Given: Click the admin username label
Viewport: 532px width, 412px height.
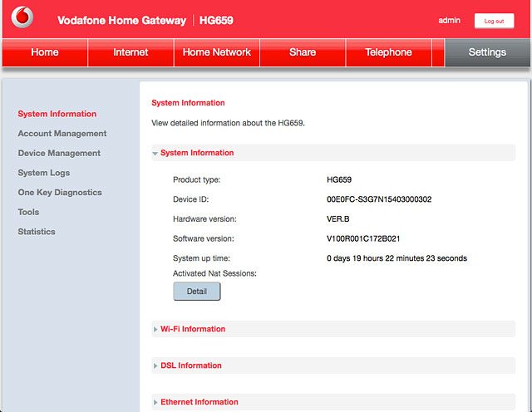Looking at the screenshot, I should pyautogui.click(x=449, y=20).
